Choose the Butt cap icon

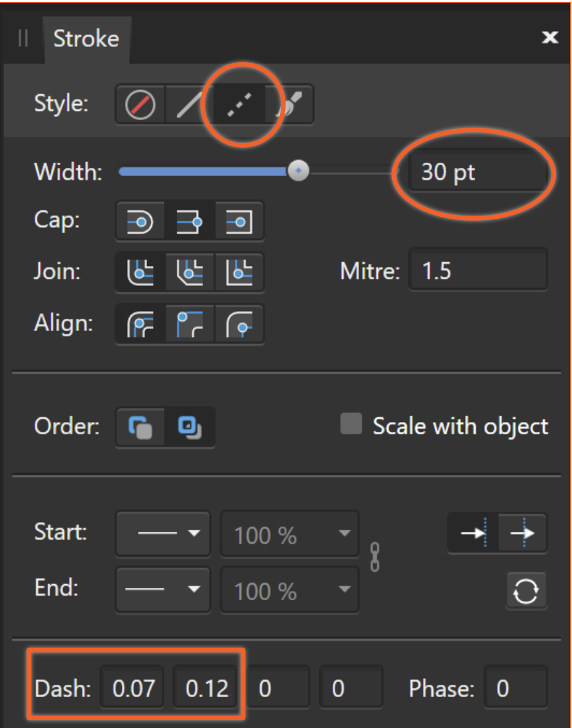[x=190, y=221]
